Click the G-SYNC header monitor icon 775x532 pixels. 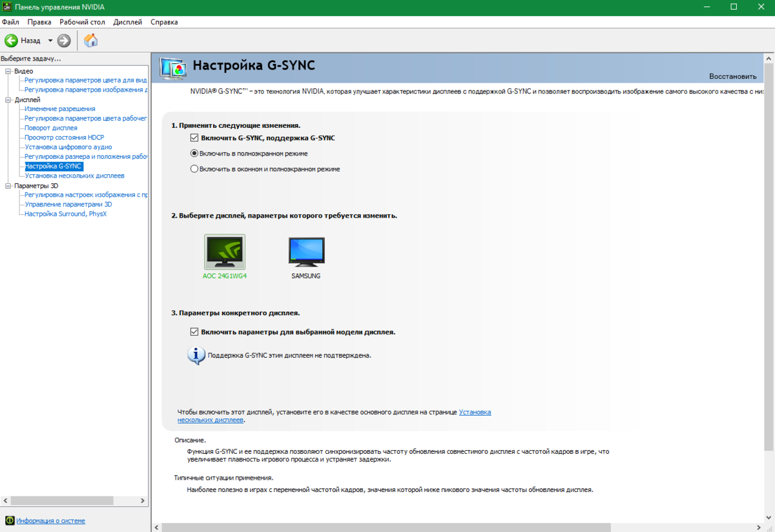[x=172, y=68]
